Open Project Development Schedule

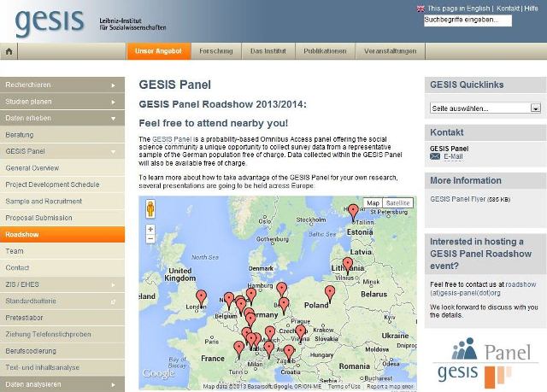62,184
